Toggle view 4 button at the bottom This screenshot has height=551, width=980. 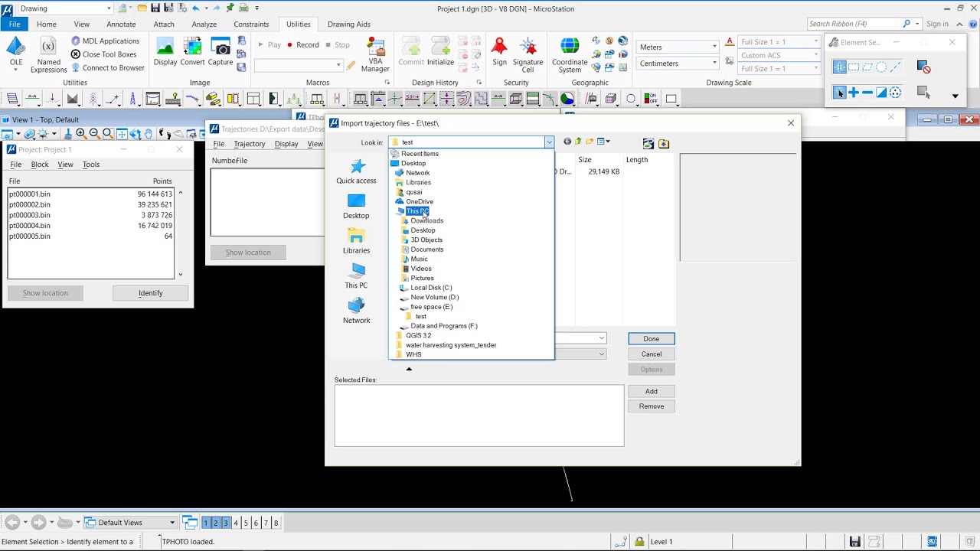[x=236, y=523]
